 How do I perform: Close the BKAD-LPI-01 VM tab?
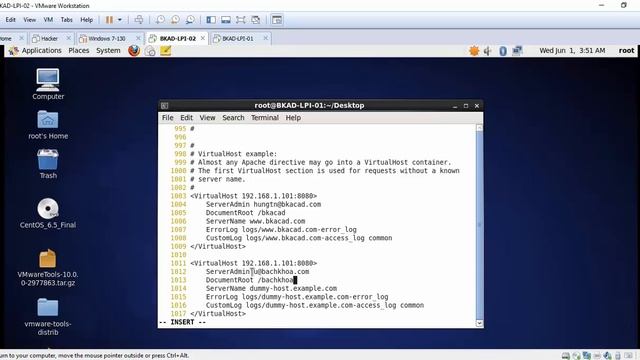coord(266,38)
